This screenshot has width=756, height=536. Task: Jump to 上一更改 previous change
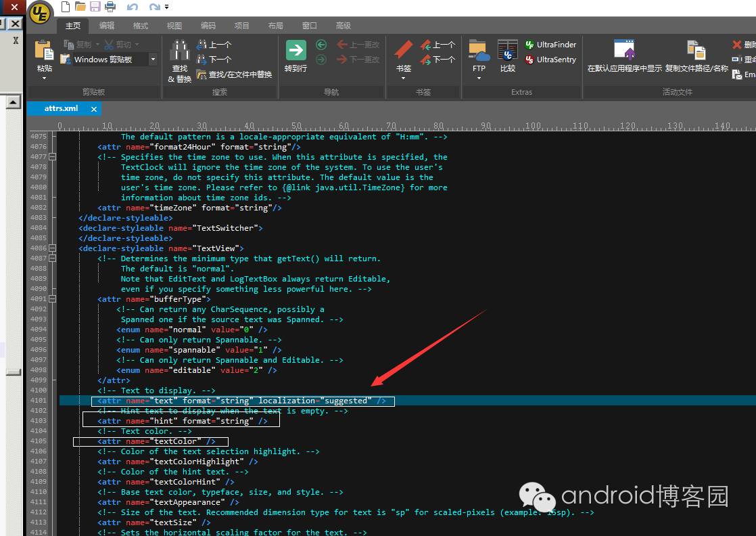pyautogui.click(x=358, y=45)
